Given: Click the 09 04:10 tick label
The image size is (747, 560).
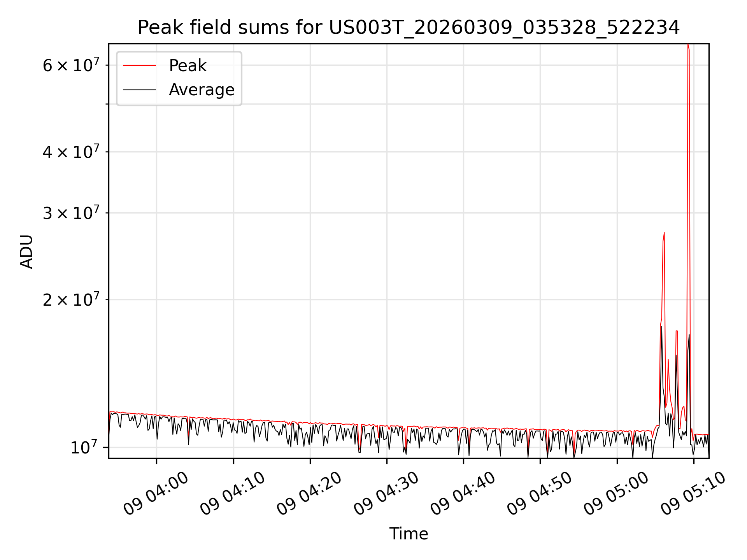Looking at the screenshot, I should [x=232, y=493].
